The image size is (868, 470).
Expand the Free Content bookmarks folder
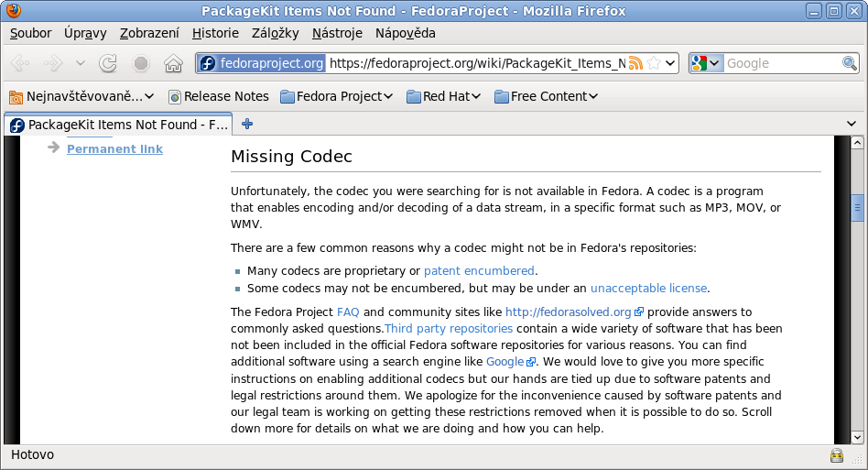pyautogui.click(x=547, y=96)
